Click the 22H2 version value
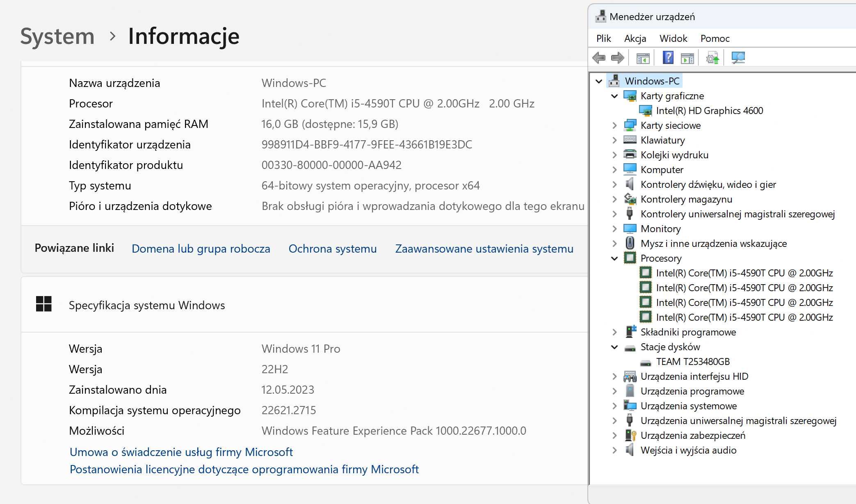The width and height of the screenshot is (856, 504). [x=275, y=369]
